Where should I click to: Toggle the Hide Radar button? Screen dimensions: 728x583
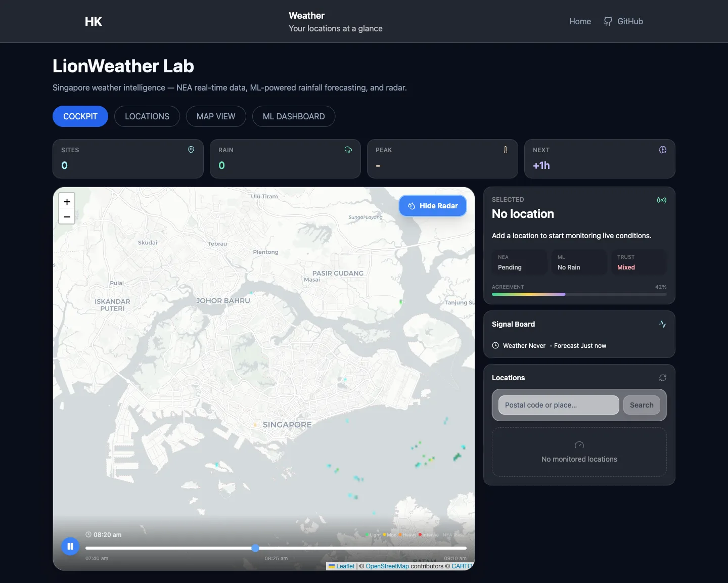coord(433,206)
